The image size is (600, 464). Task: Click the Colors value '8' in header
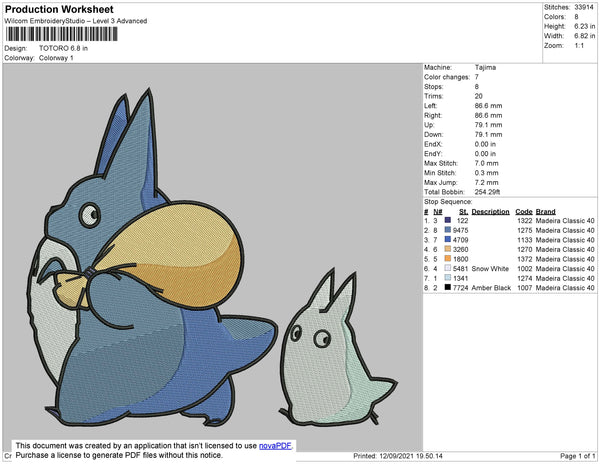point(576,17)
